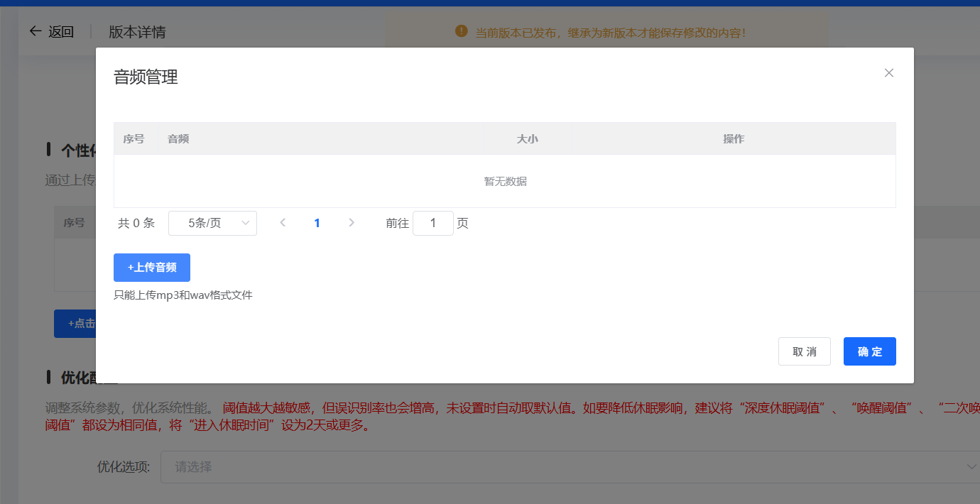980x504 pixels.
Task: Click the 操作 column header
Action: click(734, 138)
